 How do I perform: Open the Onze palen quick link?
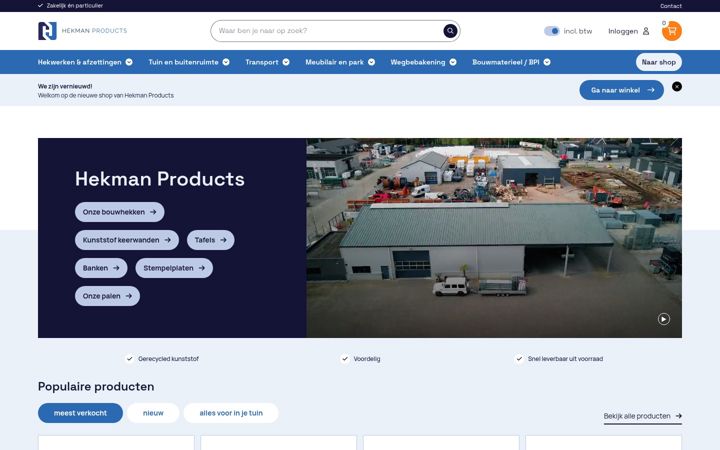coord(107,296)
